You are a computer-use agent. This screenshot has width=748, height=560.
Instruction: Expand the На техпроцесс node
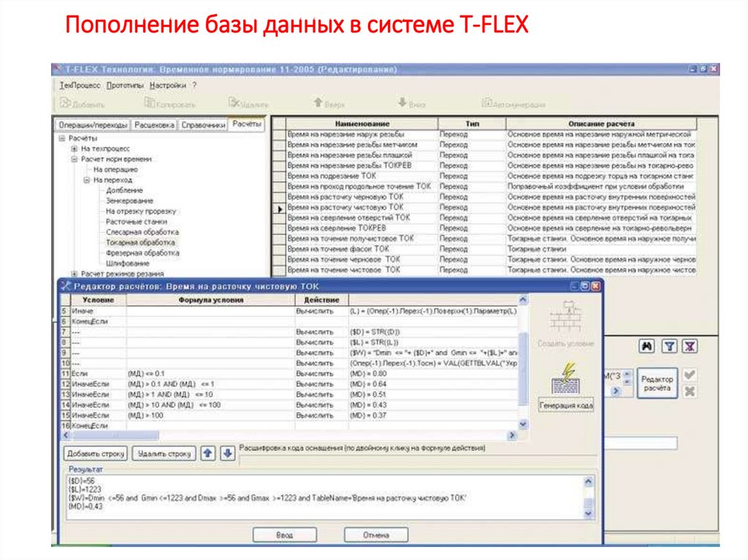[75, 149]
